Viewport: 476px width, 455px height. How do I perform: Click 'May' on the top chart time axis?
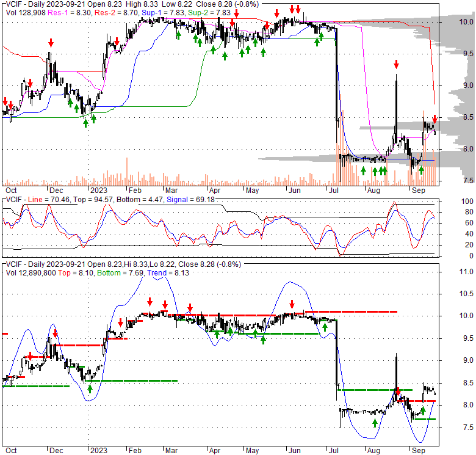[252, 191]
